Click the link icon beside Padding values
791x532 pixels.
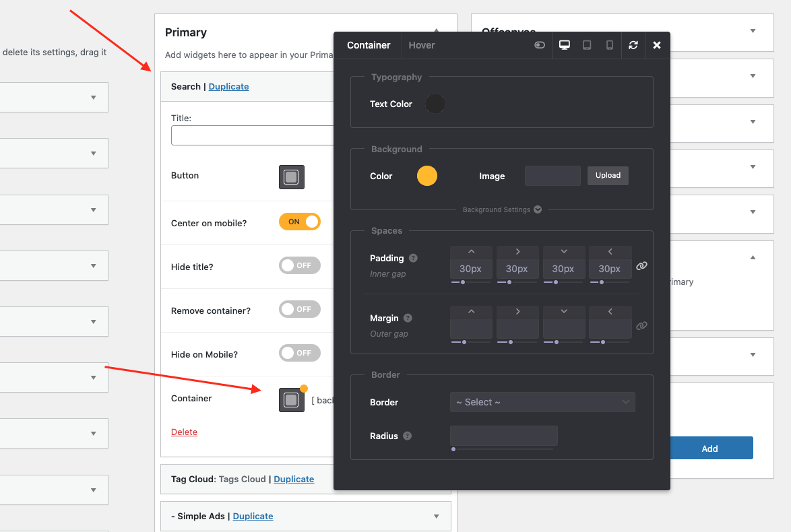[641, 266]
